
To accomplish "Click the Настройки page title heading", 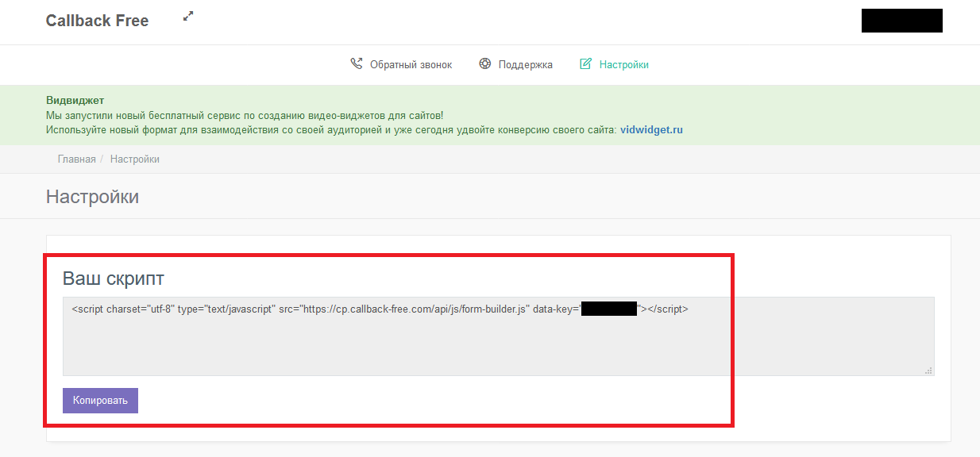I will click(x=92, y=197).
